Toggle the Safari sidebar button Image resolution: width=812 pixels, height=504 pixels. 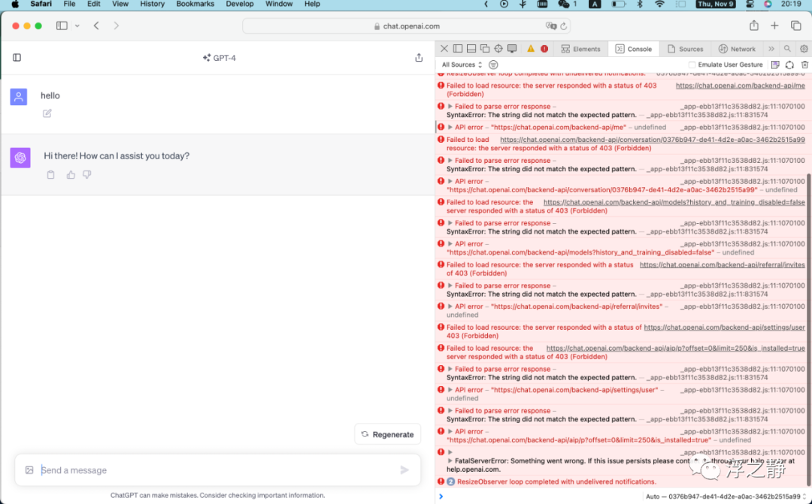pyautogui.click(x=62, y=26)
